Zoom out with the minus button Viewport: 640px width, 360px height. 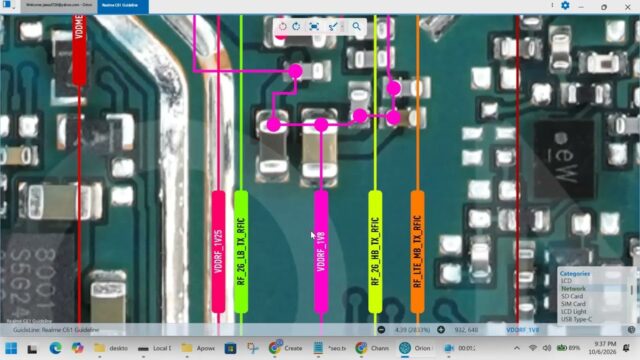click(381, 330)
